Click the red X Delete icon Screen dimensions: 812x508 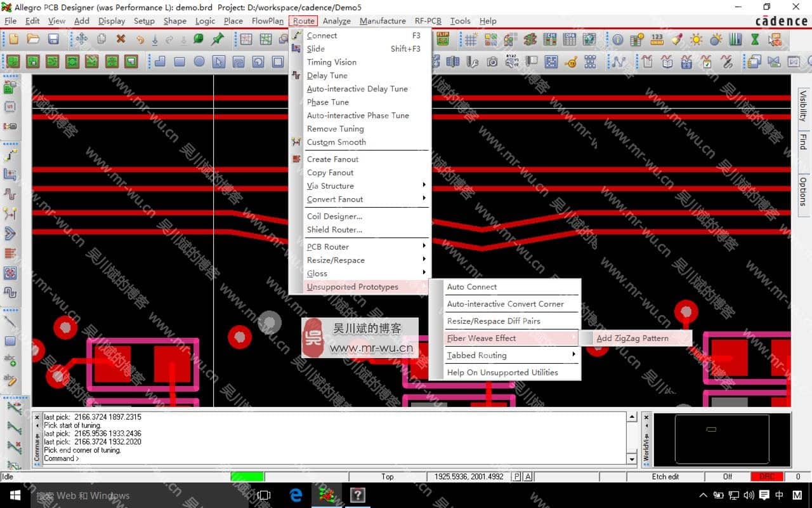121,39
